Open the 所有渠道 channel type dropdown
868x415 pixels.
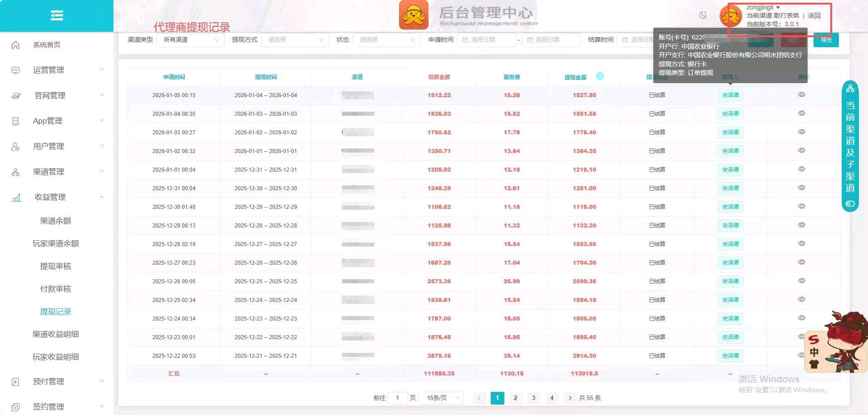tap(190, 40)
